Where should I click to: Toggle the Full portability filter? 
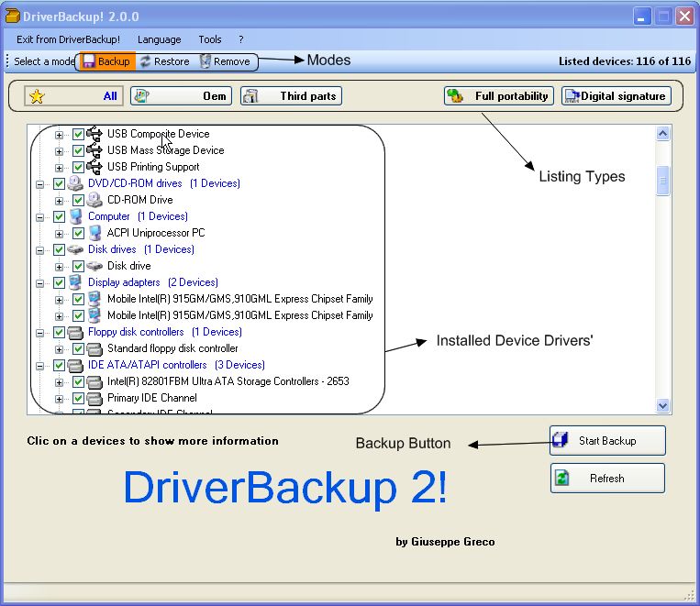pos(499,96)
